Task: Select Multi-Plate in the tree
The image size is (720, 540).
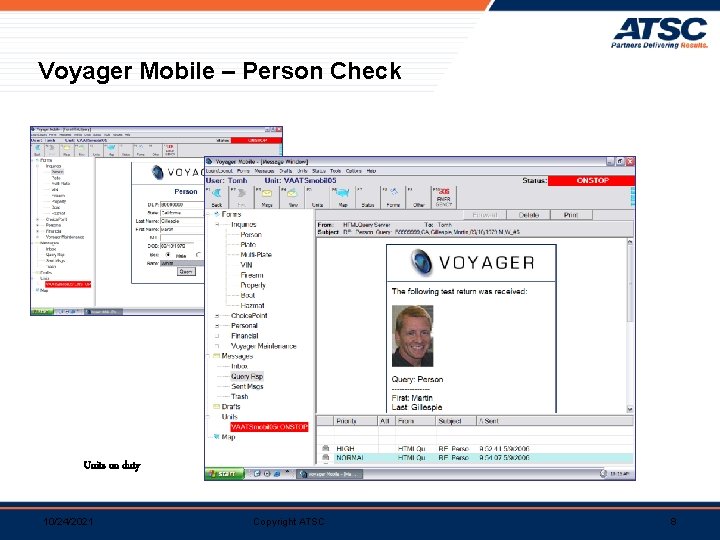Action: pyautogui.click(x=256, y=254)
